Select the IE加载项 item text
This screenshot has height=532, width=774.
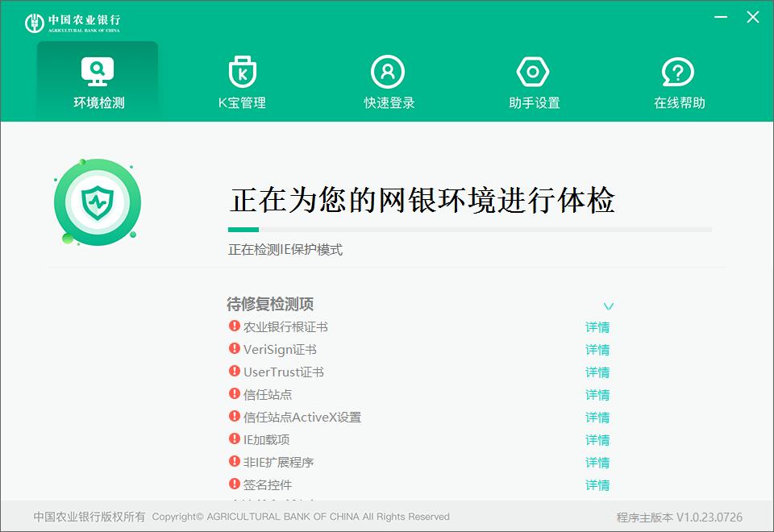click(267, 440)
